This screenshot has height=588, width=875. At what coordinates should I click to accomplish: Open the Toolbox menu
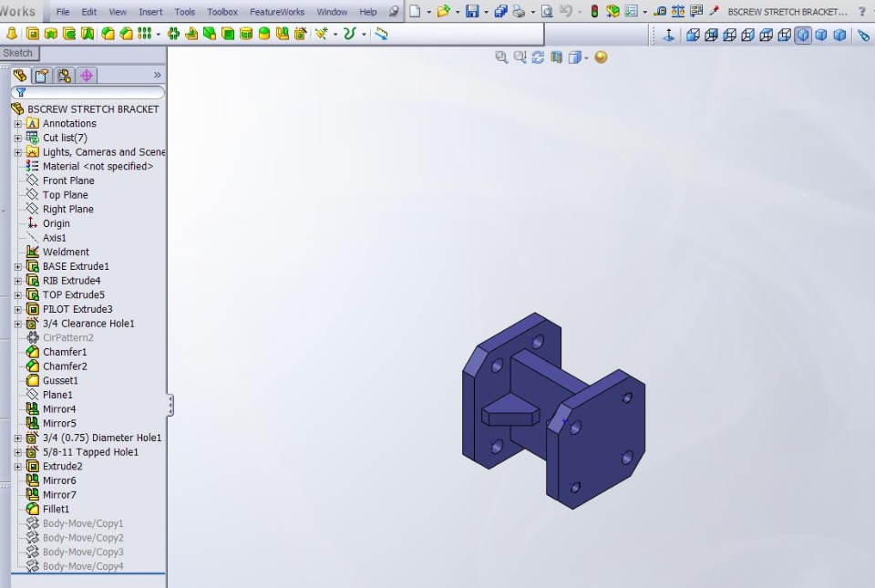click(222, 12)
